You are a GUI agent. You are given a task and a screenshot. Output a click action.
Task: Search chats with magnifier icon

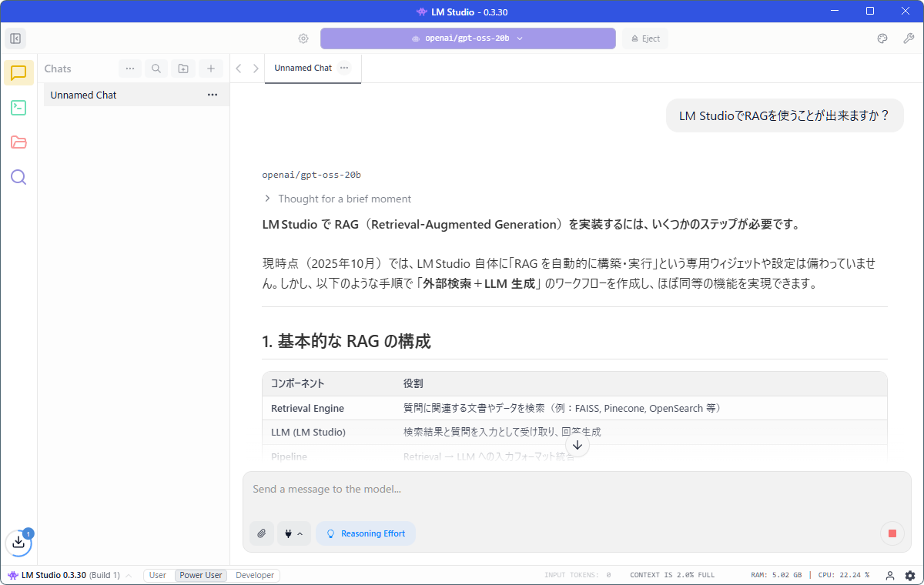[156, 69]
